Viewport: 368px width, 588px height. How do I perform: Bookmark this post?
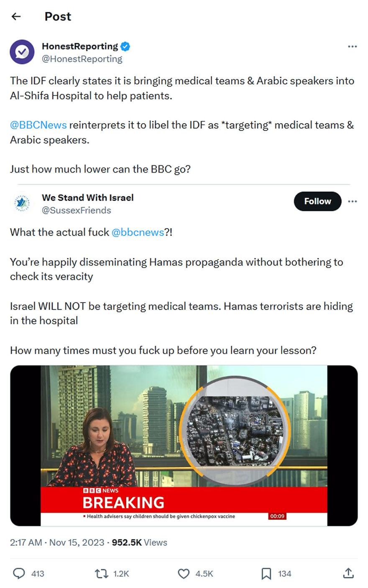coord(266,573)
